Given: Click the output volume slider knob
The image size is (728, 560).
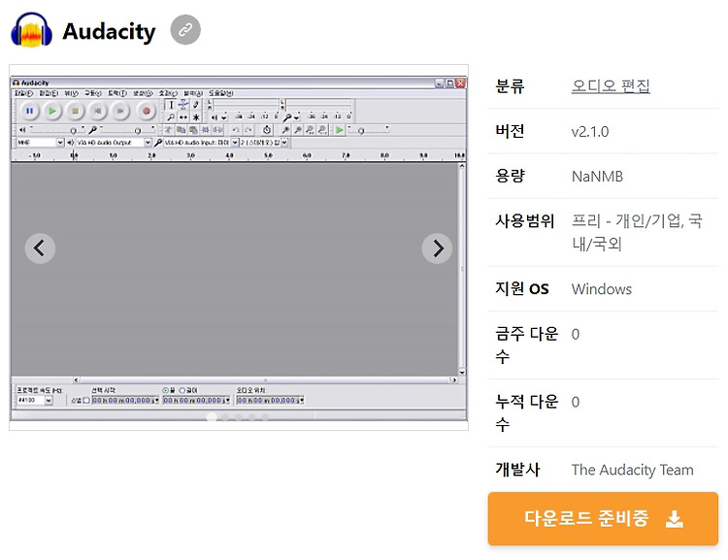Looking at the screenshot, I should (x=73, y=130).
